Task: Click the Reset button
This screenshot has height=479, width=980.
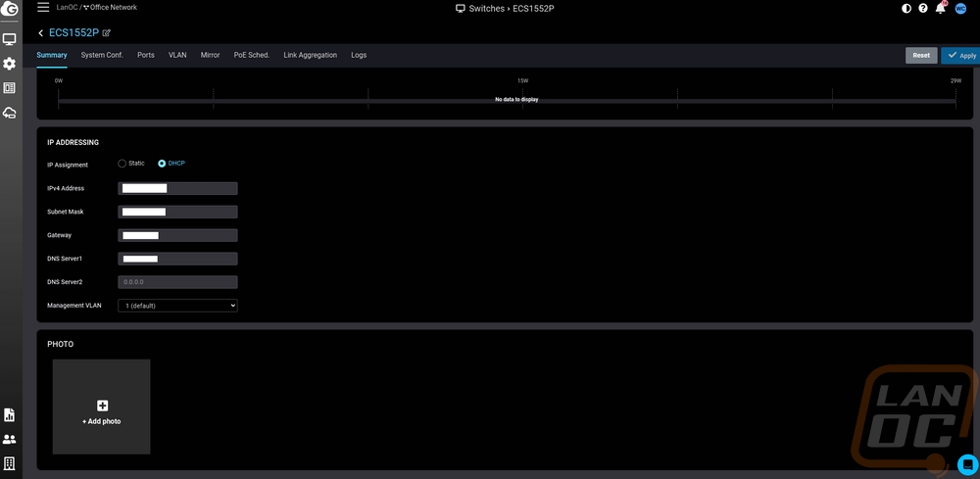Action: [921, 56]
